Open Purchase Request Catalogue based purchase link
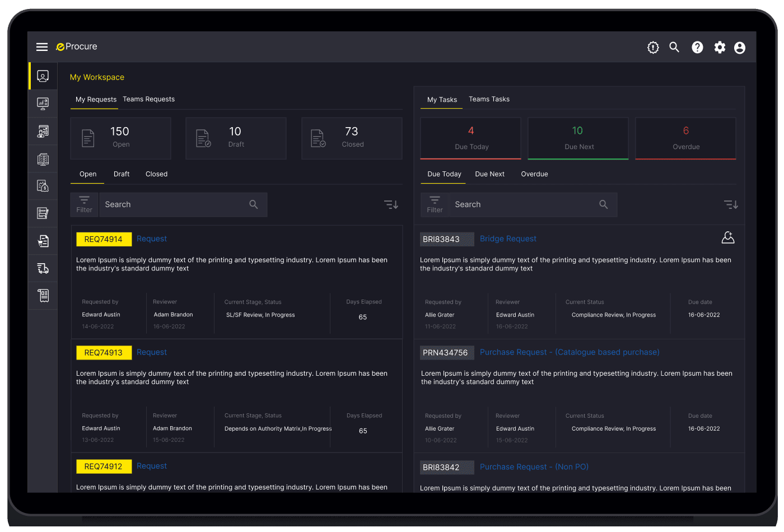784x532 pixels. click(x=570, y=352)
